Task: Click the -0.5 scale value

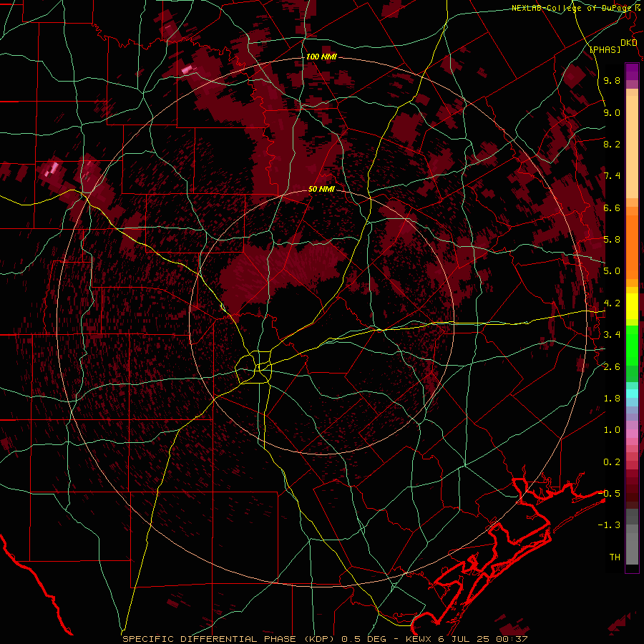Action: tap(609, 494)
